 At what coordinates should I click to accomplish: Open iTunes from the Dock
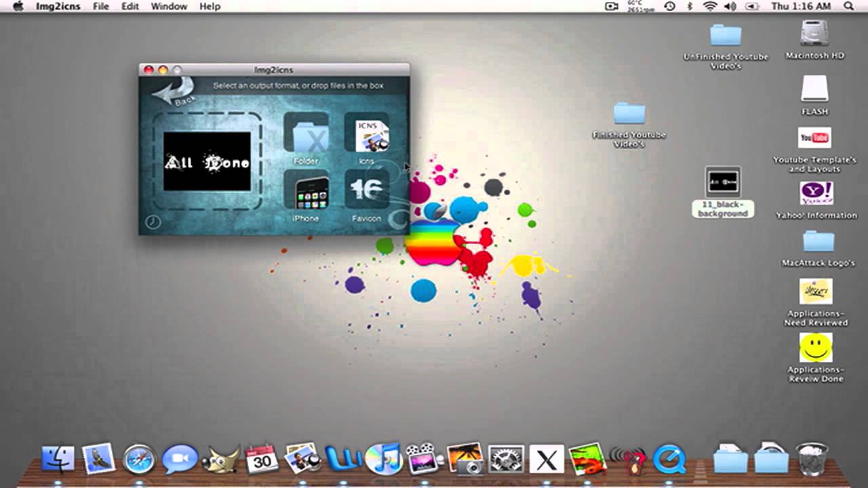(x=383, y=458)
